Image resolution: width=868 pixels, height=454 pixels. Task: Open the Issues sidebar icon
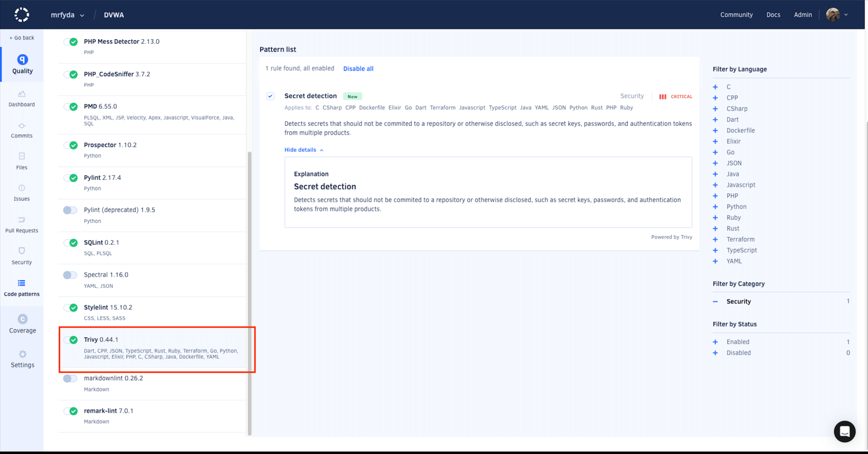(x=22, y=188)
